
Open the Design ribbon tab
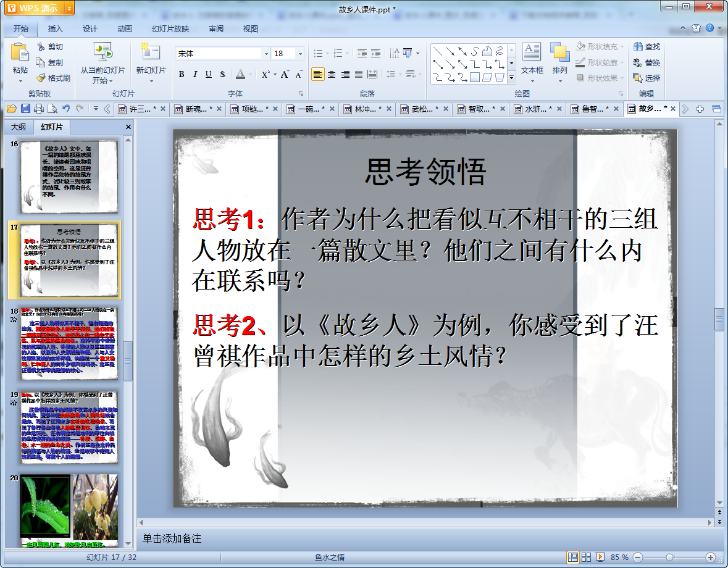pos(90,29)
